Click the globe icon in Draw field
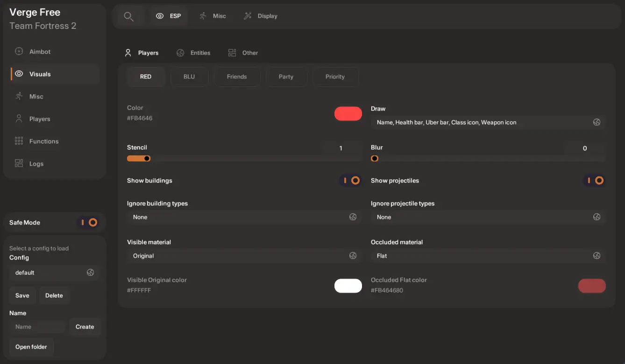 pos(597,122)
